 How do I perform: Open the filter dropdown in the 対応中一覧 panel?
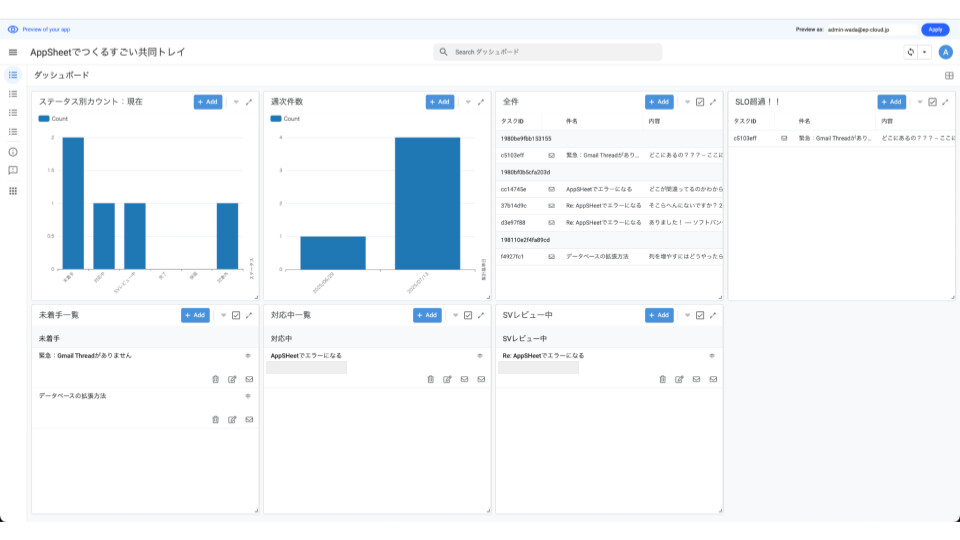pos(455,315)
